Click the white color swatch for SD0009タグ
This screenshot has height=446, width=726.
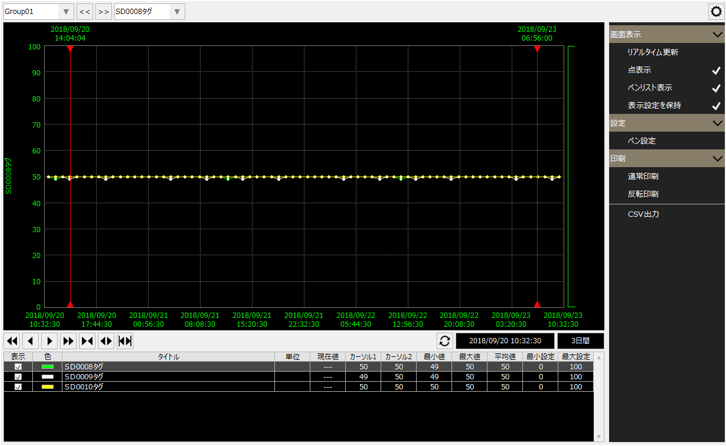(x=47, y=377)
